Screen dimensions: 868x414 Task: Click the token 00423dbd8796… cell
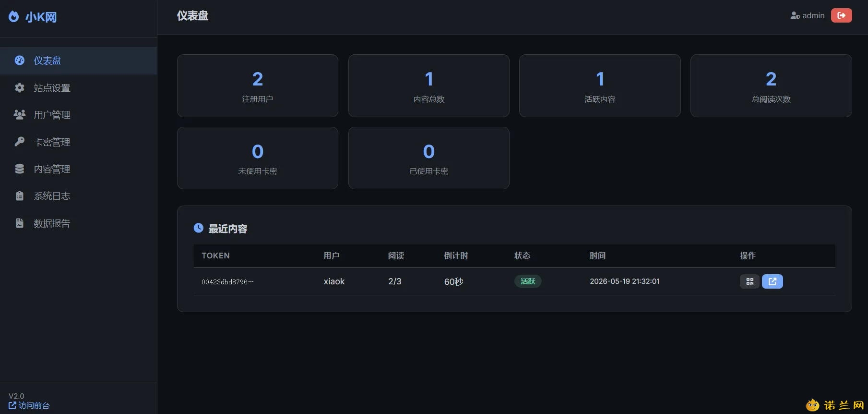coord(227,282)
